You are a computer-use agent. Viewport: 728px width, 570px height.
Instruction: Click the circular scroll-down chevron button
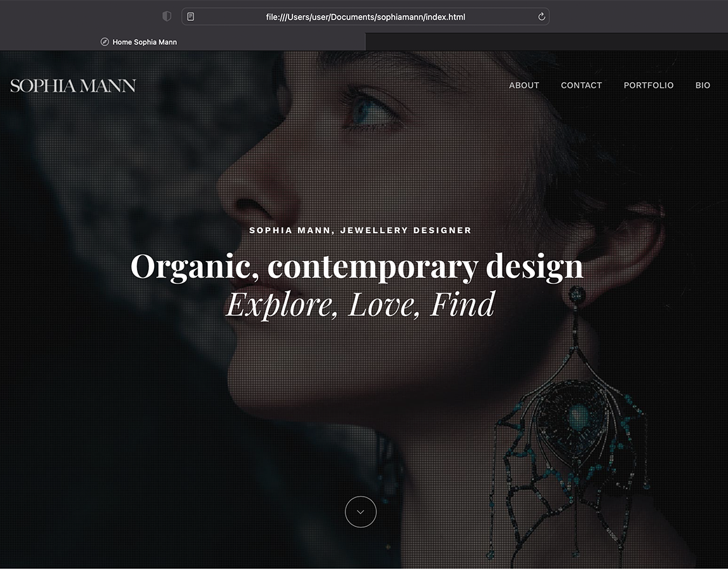(x=361, y=512)
